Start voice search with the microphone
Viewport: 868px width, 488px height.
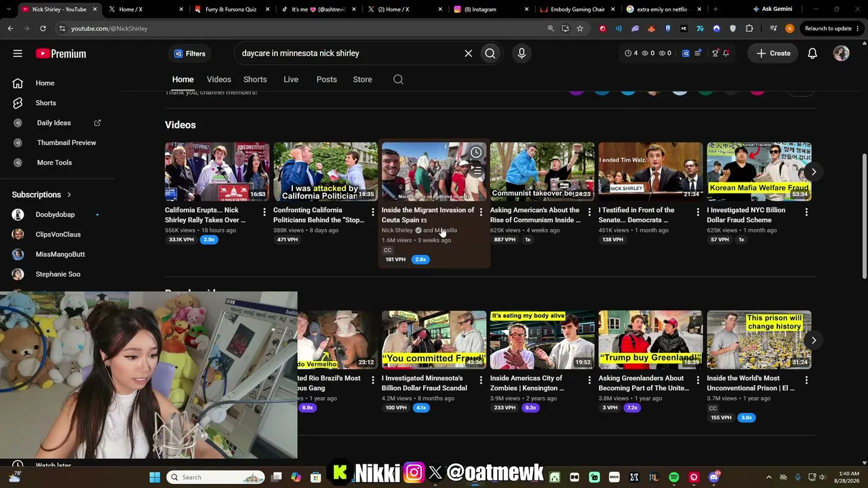pos(521,54)
